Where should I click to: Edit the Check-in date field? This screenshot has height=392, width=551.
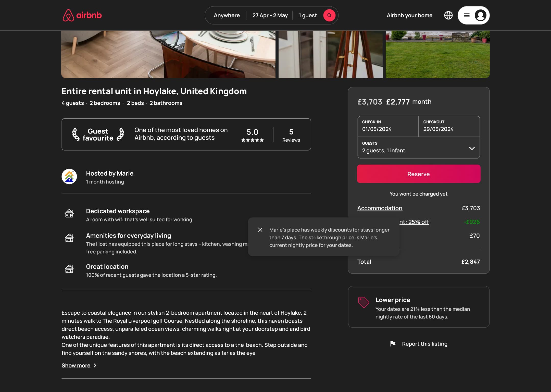point(388,127)
